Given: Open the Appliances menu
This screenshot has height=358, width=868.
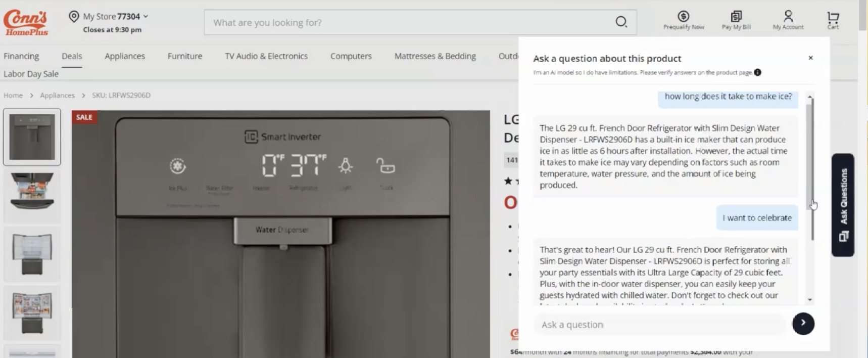Looking at the screenshot, I should [x=125, y=56].
